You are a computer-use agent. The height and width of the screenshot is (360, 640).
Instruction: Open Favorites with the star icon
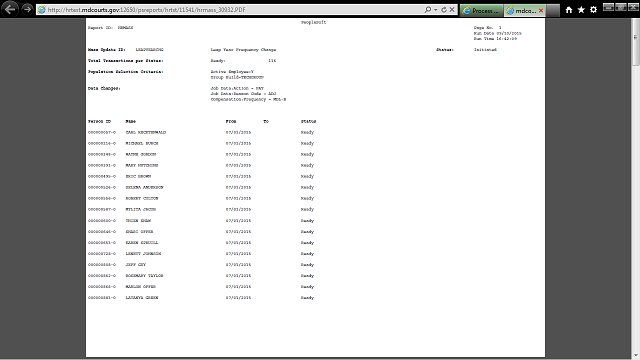pyautogui.click(x=581, y=10)
